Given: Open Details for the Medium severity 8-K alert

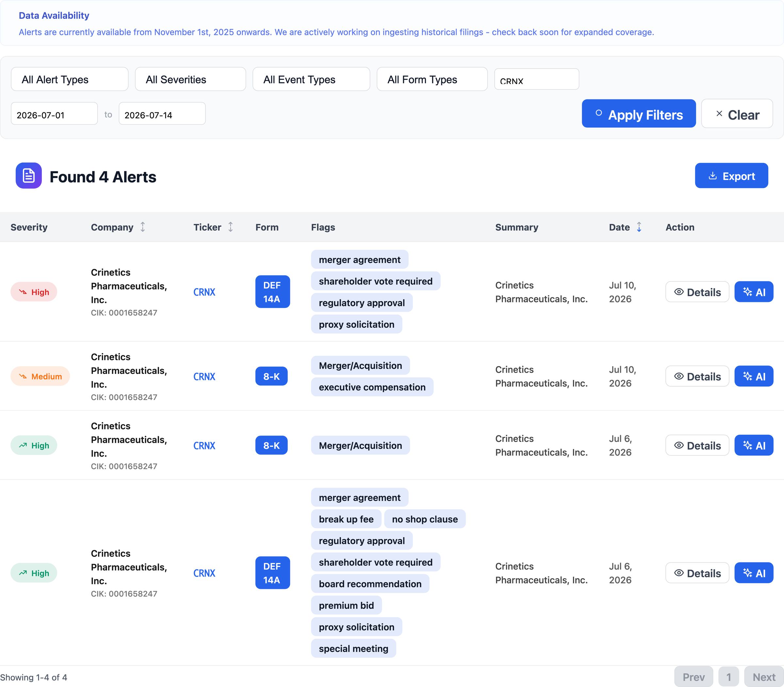Looking at the screenshot, I should pos(697,377).
